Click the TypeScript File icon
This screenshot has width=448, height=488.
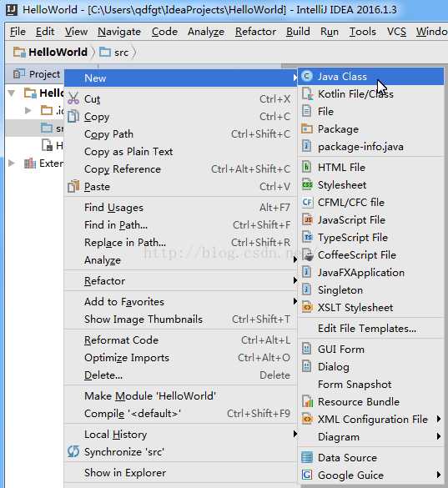(x=307, y=237)
